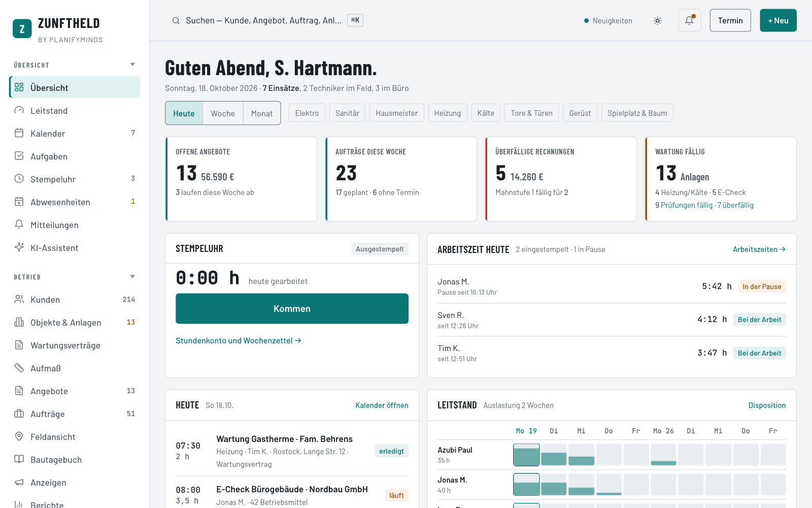This screenshot has width=812, height=508.
Task: Click the Kommen clock-in button
Action: [x=292, y=309]
